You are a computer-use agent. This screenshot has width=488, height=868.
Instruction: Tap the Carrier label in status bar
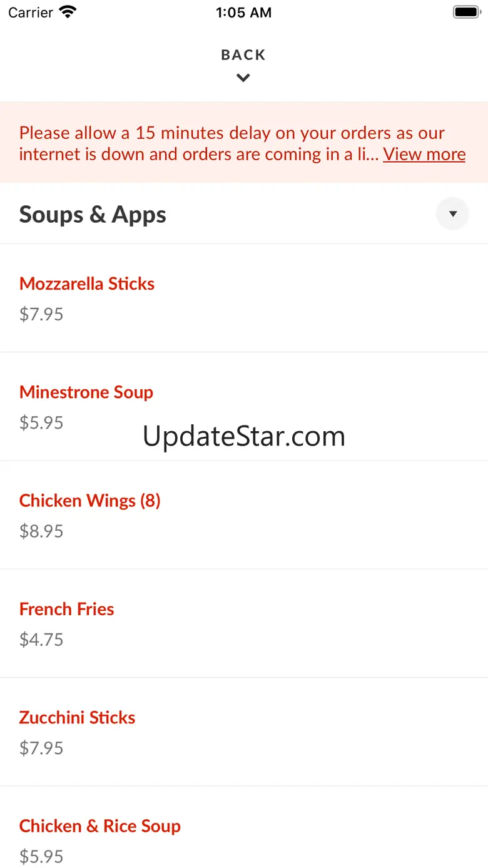[31, 13]
